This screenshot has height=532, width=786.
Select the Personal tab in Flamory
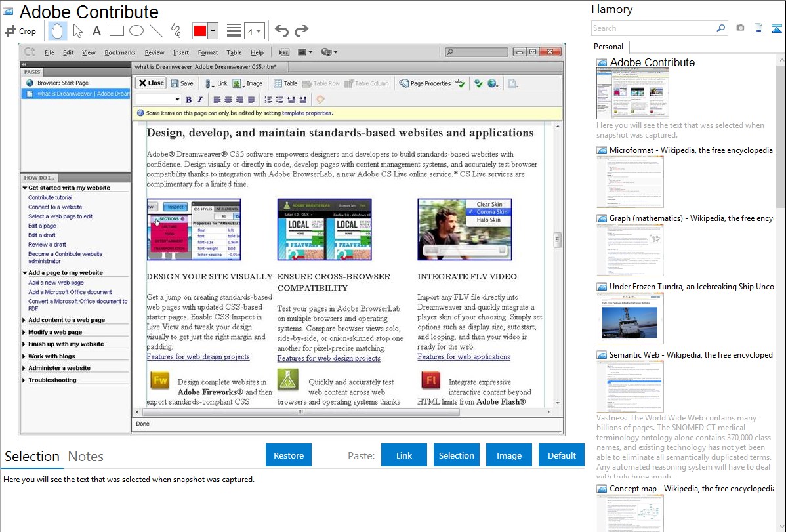tap(609, 47)
